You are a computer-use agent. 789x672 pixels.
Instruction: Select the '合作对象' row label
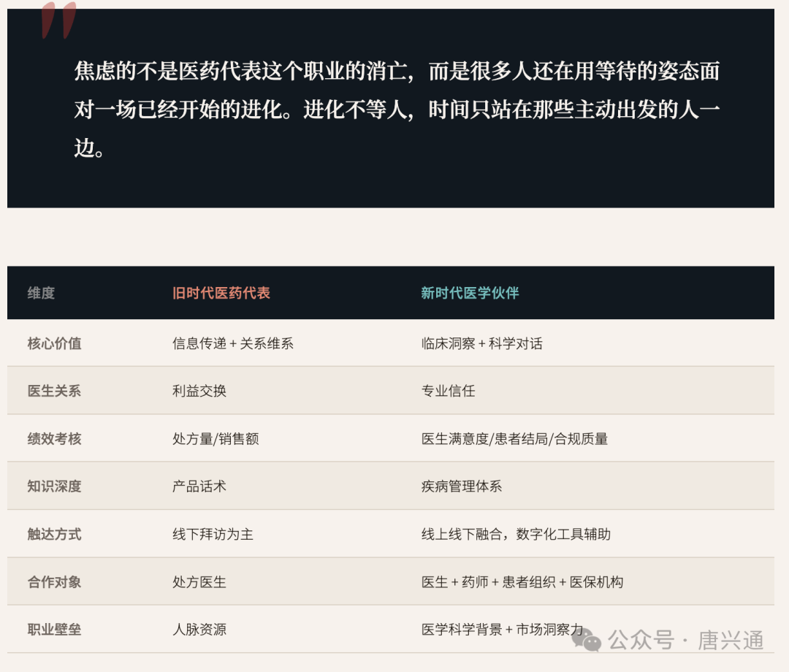54,582
